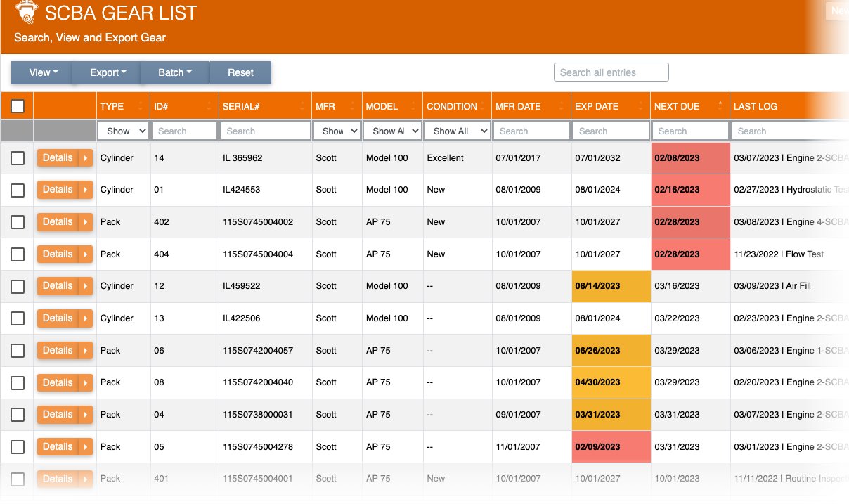Click the EXP DATE filter search box

click(611, 131)
